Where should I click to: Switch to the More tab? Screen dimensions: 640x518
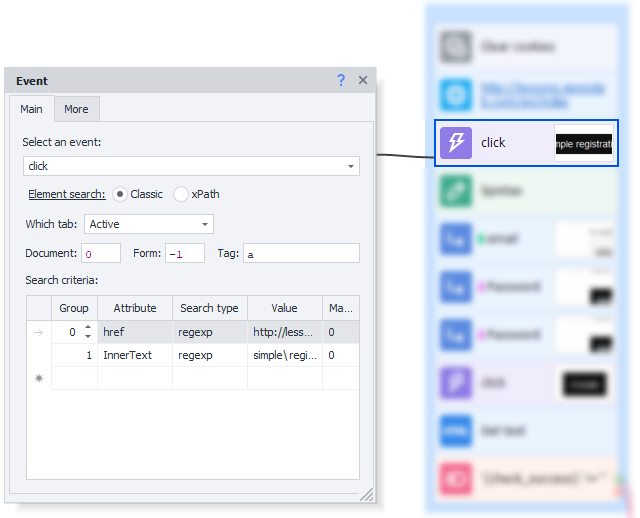point(76,109)
